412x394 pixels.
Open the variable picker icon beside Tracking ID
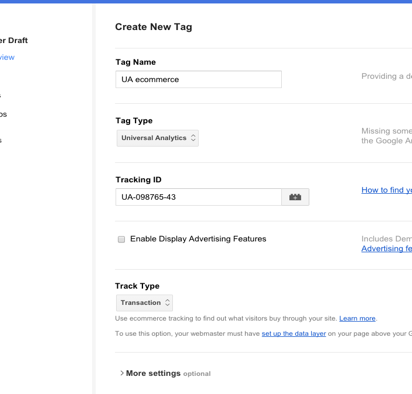click(295, 197)
